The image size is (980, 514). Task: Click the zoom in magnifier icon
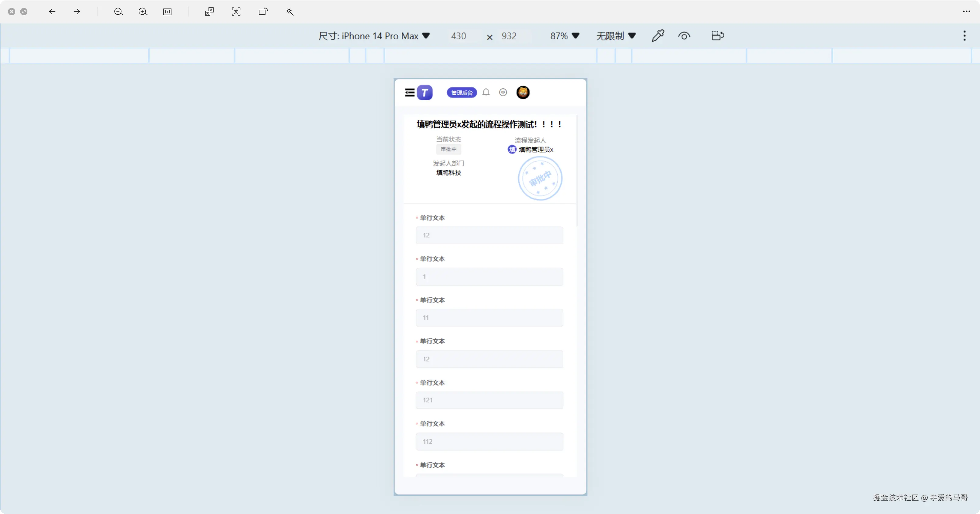coord(143,12)
